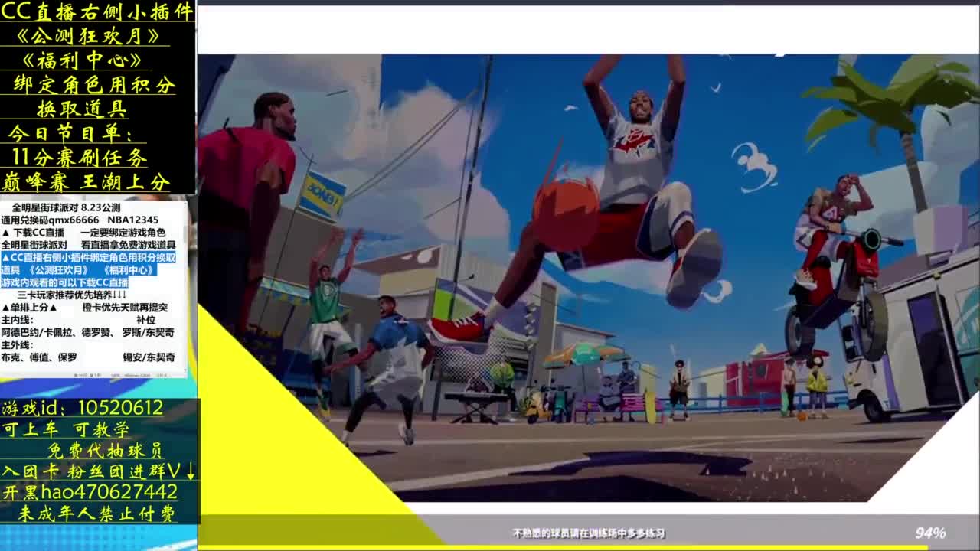The image size is (980, 551).
Task: Click '看直播拿免费游戏道具' in the note
Action: pyautogui.click(x=128, y=245)
